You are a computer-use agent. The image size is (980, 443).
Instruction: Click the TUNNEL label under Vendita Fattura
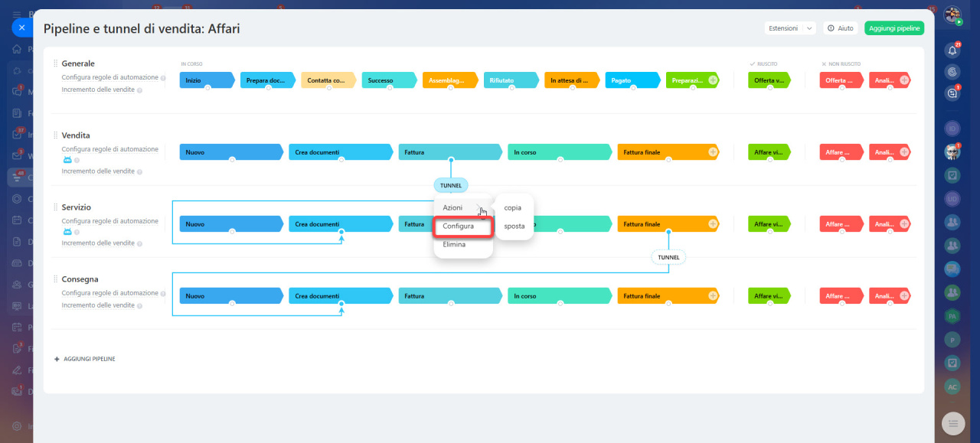[451, 185]
